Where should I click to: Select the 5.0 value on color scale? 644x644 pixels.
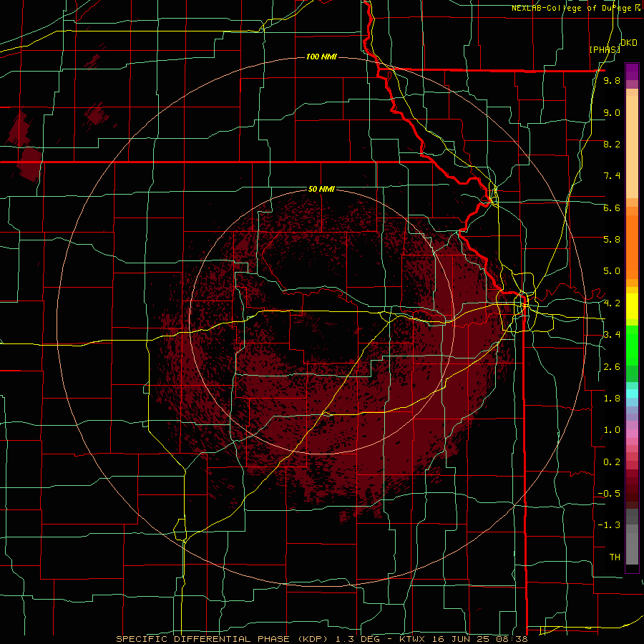612,271
